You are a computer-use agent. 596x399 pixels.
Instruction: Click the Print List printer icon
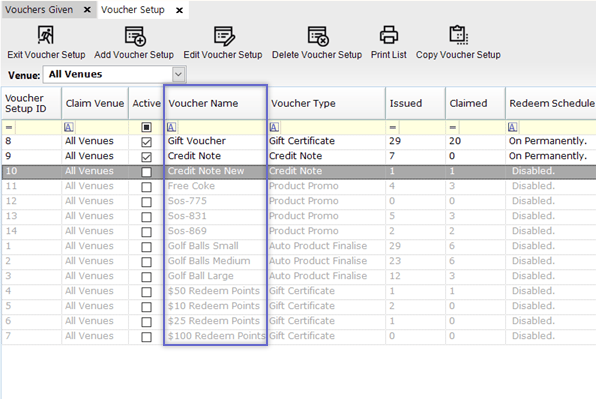pyautogui.click(x=389, y=35)
